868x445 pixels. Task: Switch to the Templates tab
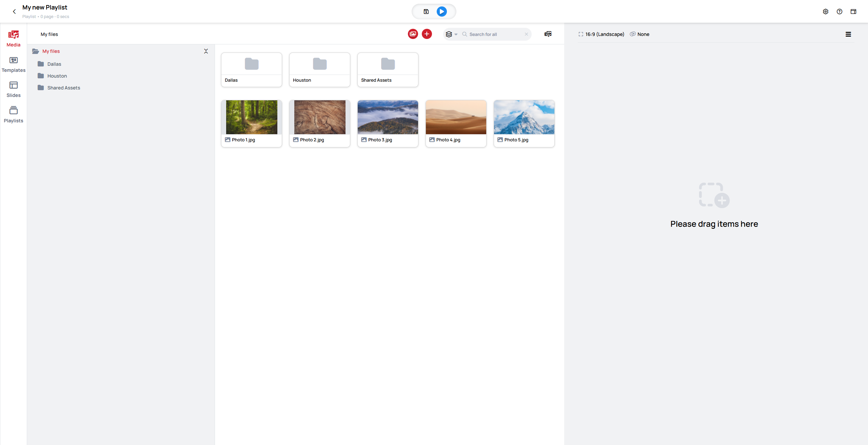(x=14, y=64)
